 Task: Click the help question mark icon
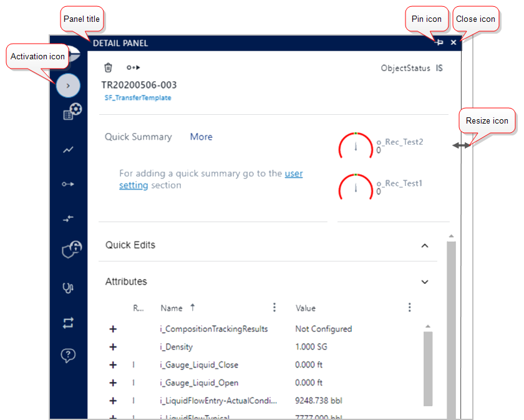pyautogui.click(x=68, y=356)
